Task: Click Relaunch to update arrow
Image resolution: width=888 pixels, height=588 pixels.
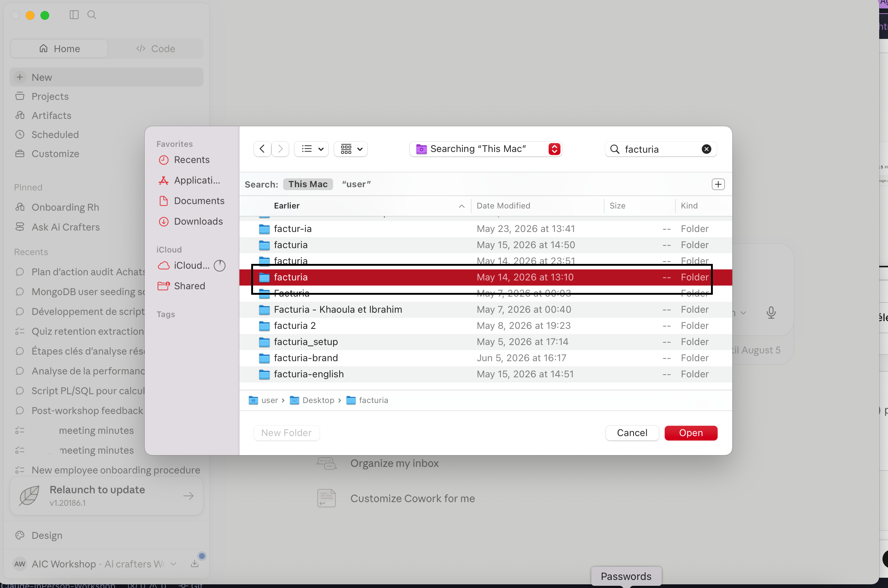Action: point(188,496)
